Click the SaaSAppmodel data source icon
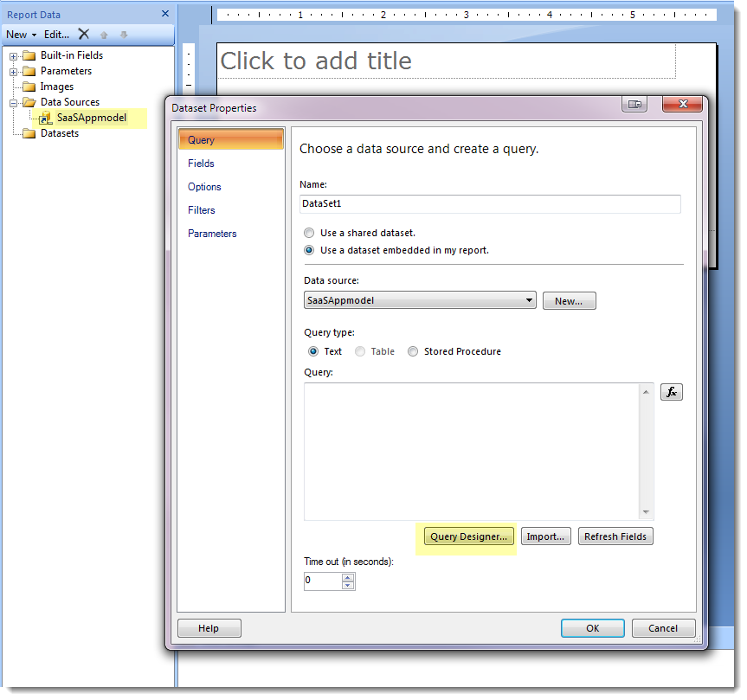Viewport: 747px width, 700px height. (x=44, y=117)
